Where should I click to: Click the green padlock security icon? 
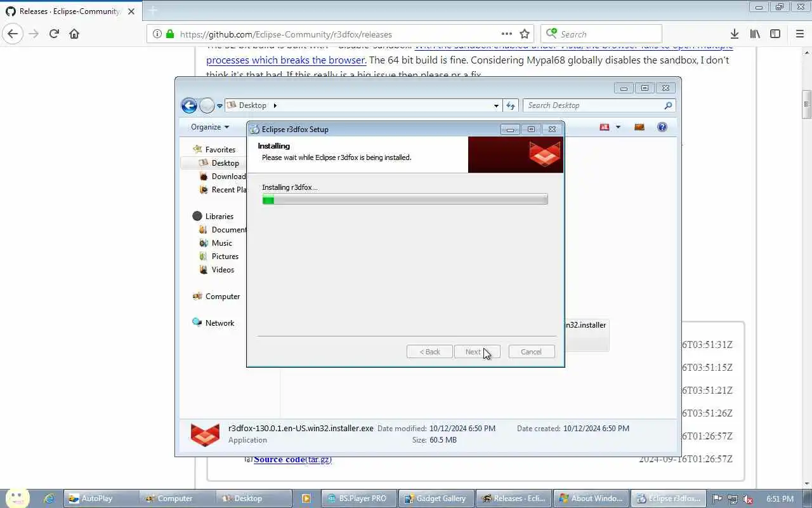(x=170, y=34)
